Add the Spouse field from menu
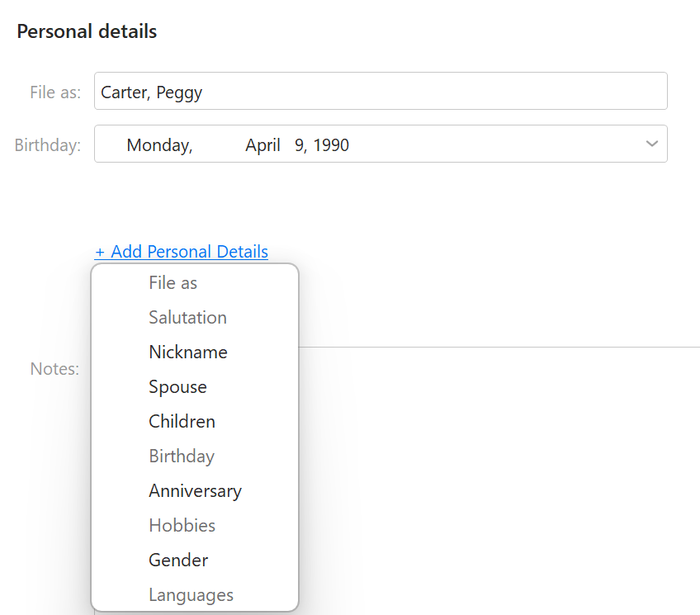700x615 pixels. pos(177,387)
